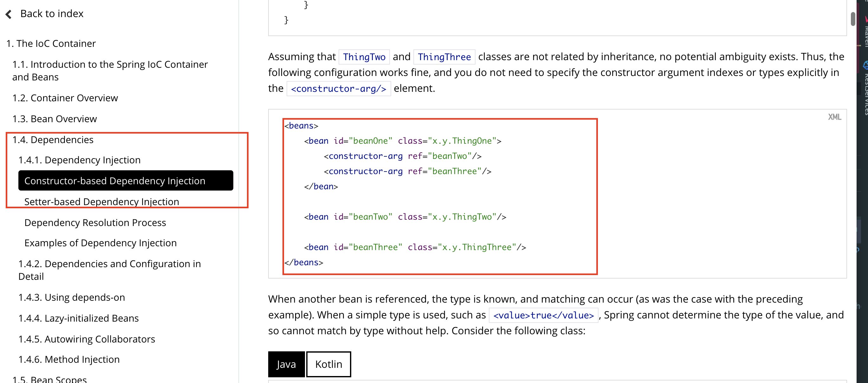Open the RestServices side panel icon
Screen dimensions: 868x383
coord(865,65)
